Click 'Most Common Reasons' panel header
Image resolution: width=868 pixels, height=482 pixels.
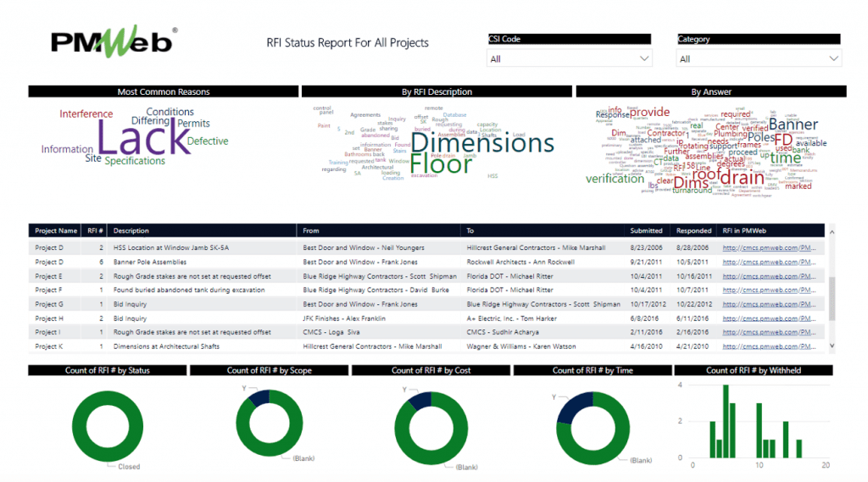pyautogui.click(x=164, y=91)
